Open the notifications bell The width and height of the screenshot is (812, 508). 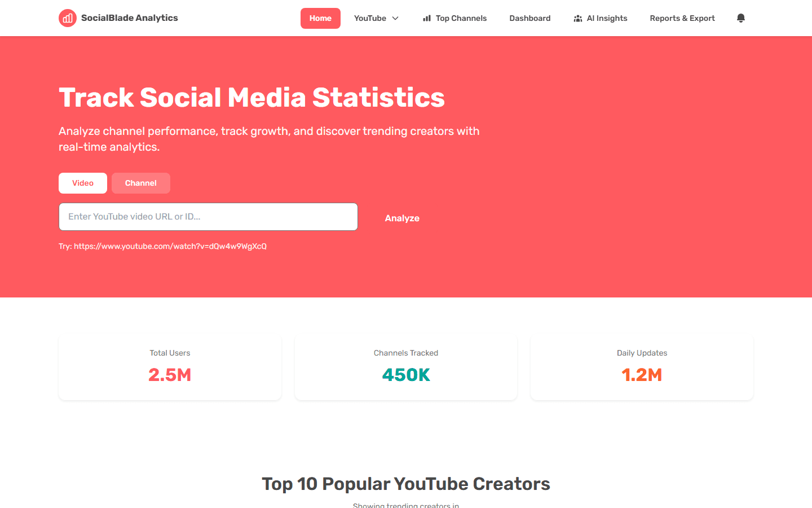(740, 17)
